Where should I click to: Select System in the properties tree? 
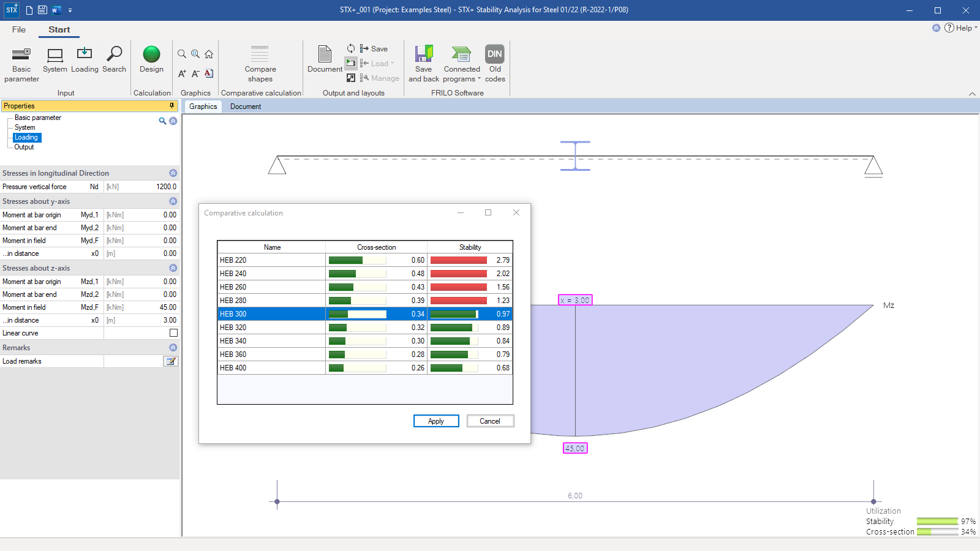[x=25, y=127]
